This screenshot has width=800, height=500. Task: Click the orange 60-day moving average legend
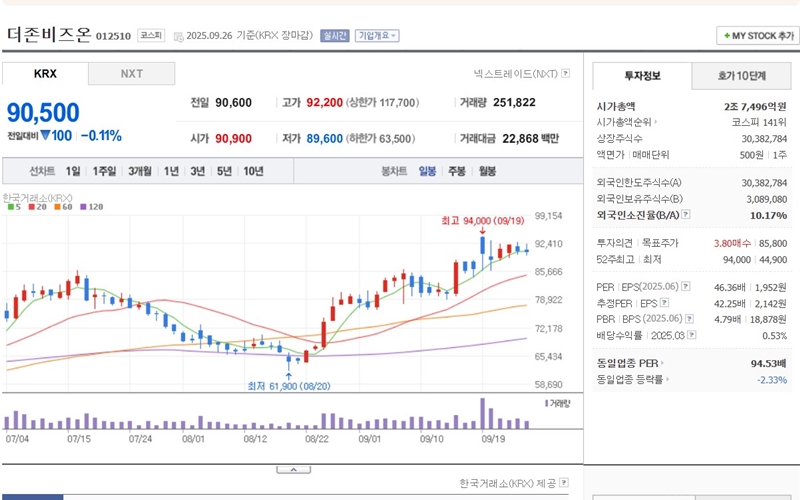point(63,207)
